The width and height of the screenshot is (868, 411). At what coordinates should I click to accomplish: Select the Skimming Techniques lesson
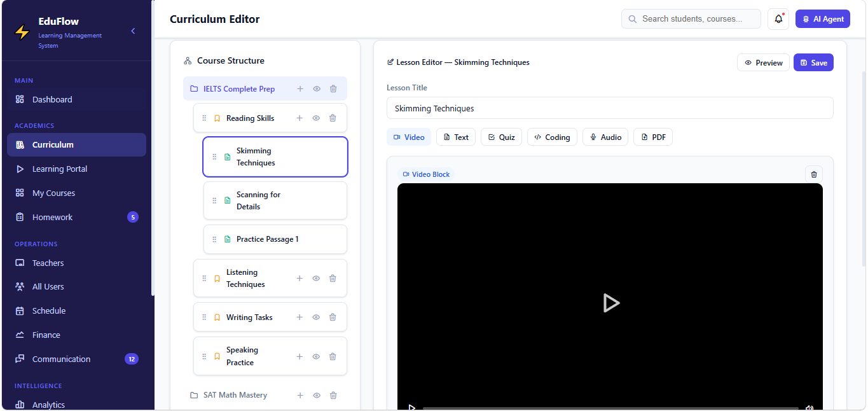tap(275, 157)
